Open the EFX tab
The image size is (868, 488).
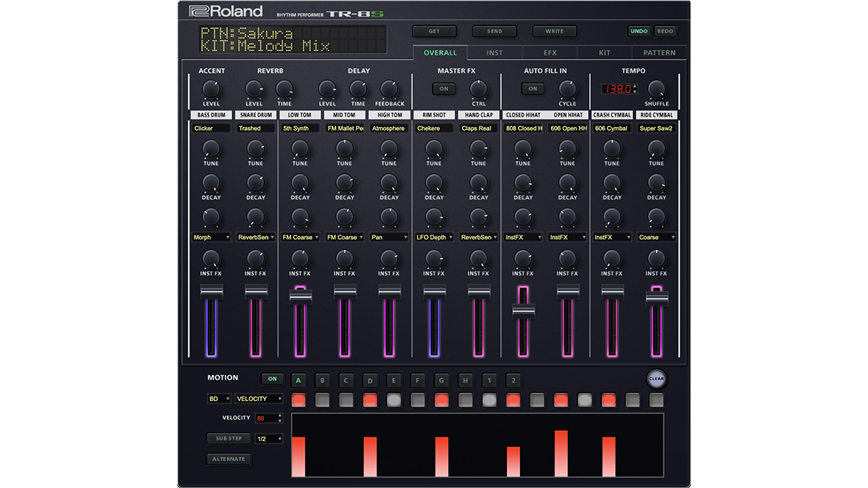click(550, 53)
